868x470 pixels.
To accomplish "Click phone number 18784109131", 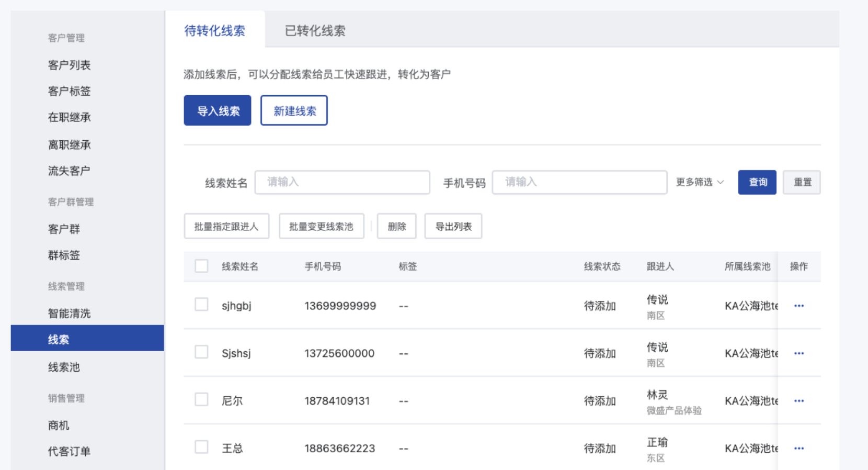I will coord(337,401).
